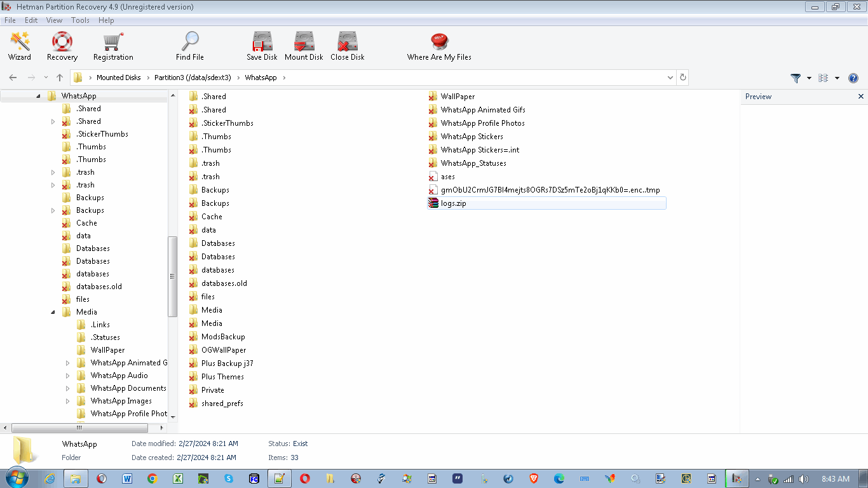The width and height of the screenshot is (868, 488).
Task: Select .Statuses folder in the tree
Action: coord(105,337)
